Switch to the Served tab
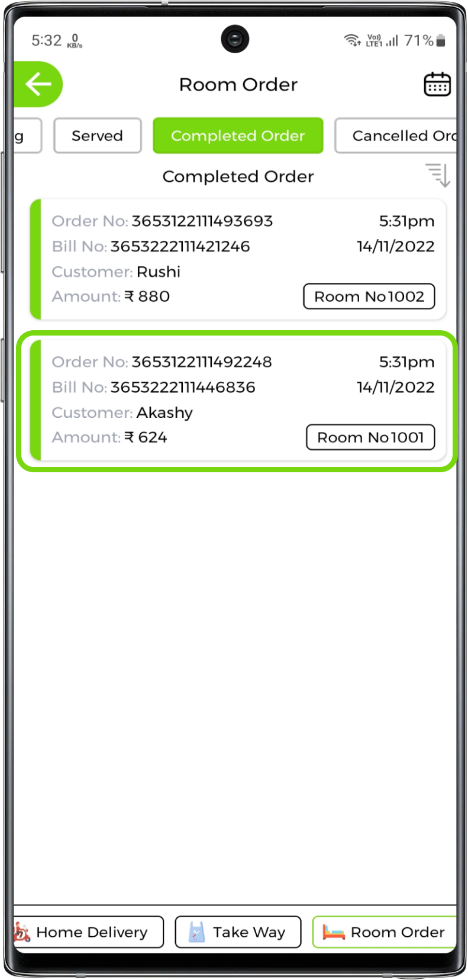The width and height of the screenshot is (468, 980). click(98, 136)
